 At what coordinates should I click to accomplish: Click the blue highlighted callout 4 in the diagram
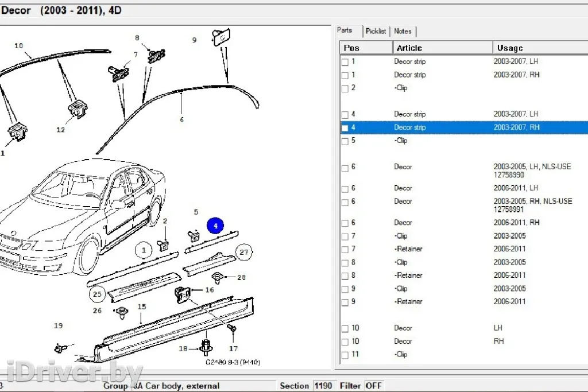click(216, 226)
